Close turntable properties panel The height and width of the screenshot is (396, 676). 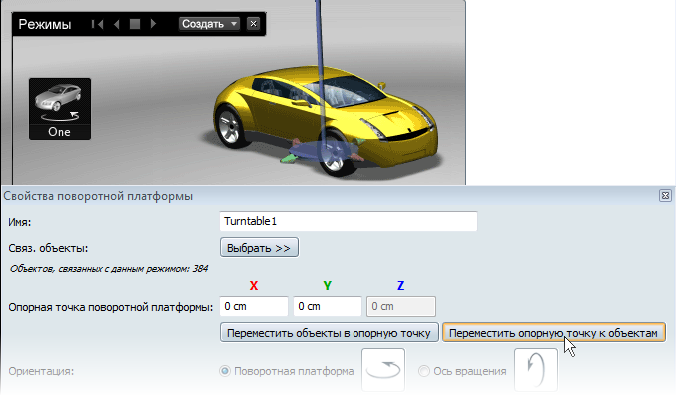[665, 196]
